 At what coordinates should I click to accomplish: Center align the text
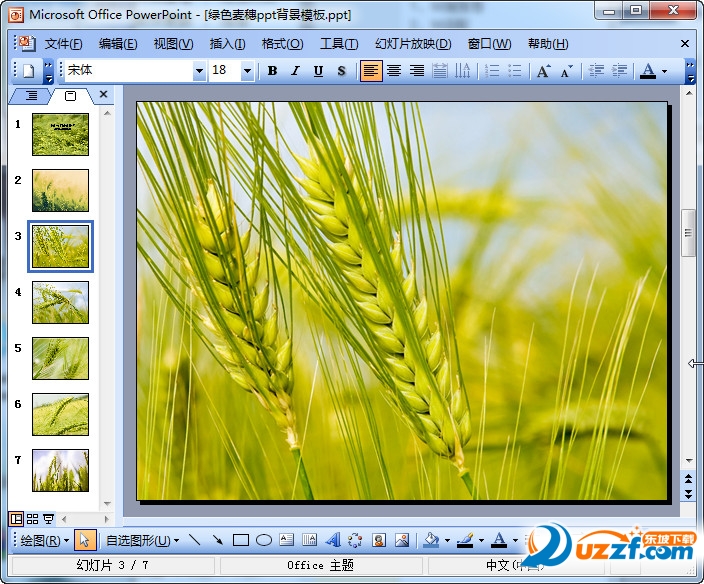click(x=394, y=71)
